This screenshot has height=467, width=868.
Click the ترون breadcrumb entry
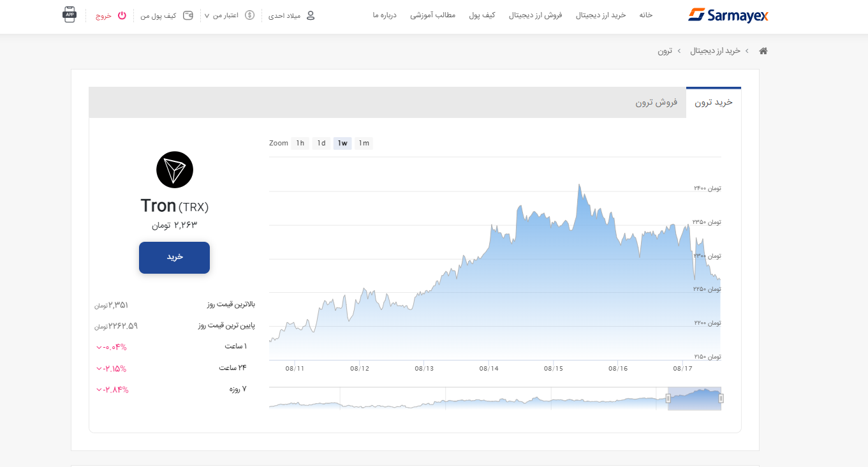[x=665, y=50]
